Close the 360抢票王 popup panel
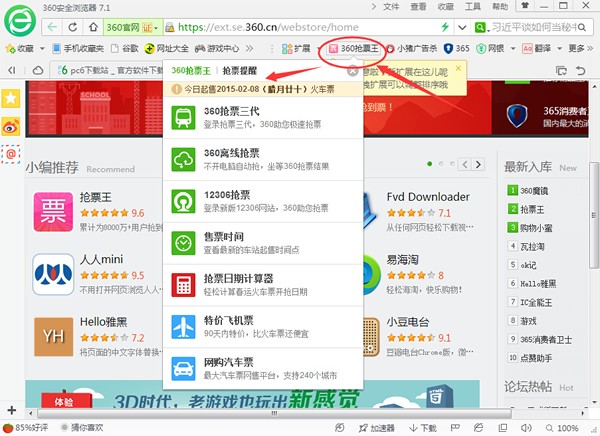This screenshot has width=600, height=436. tap(352, 71)
